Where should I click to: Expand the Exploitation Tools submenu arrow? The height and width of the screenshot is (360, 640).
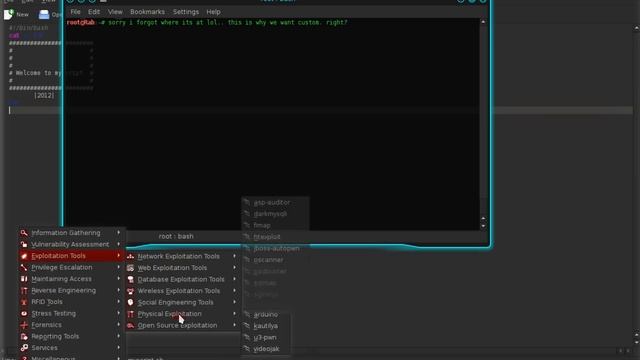(119, 256)
